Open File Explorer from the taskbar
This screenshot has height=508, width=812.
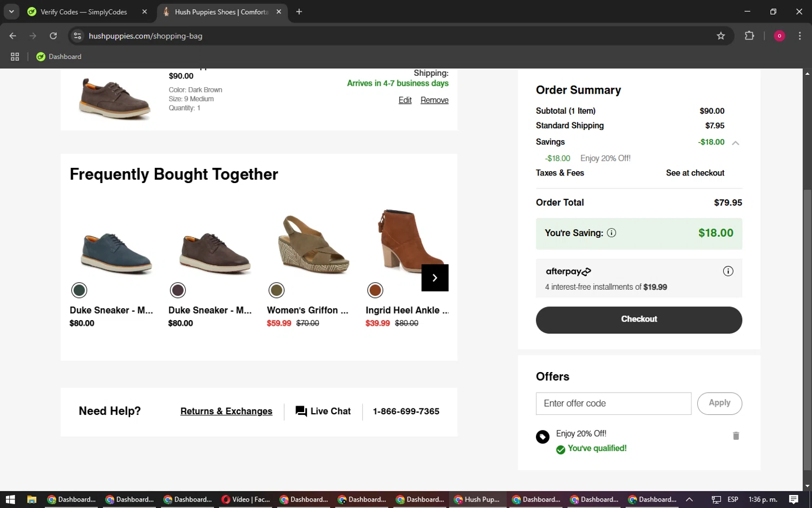point(31,499)
